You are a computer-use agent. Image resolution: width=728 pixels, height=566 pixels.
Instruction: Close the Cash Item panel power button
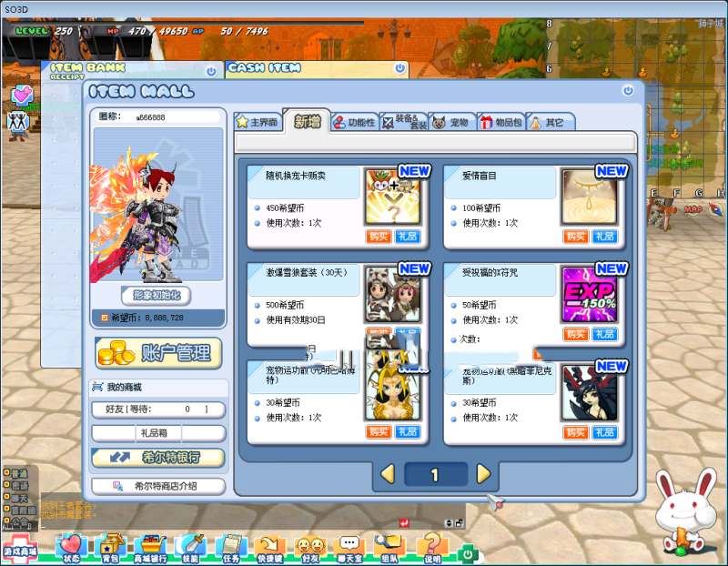pos(399,68)
